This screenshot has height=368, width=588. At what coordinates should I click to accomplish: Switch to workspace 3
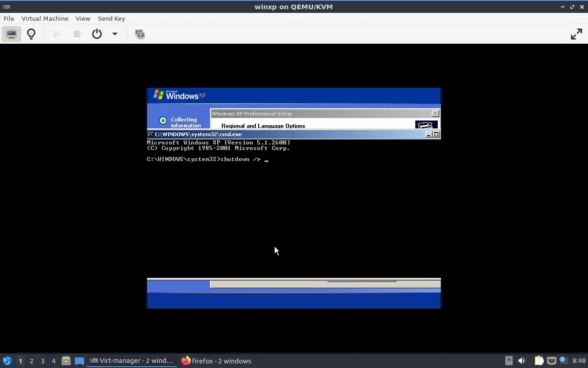click(43, 361)
